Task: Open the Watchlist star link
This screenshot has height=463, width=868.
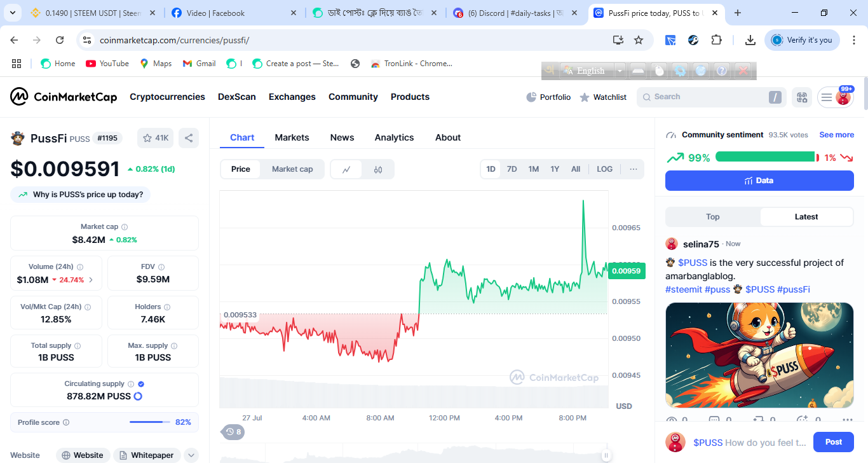Action: point(603,97)
